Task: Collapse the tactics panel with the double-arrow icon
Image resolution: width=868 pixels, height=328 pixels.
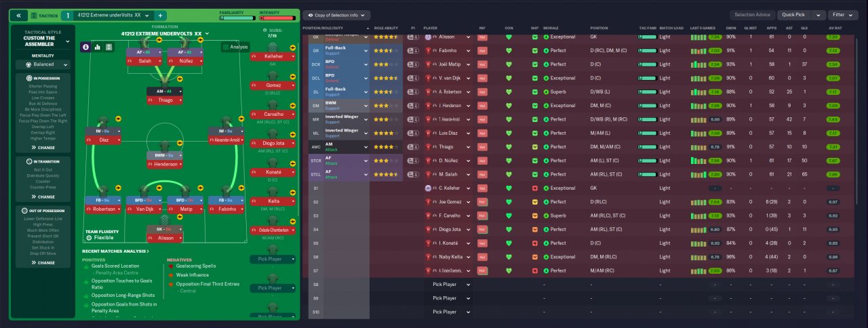Action: (19, 15)
